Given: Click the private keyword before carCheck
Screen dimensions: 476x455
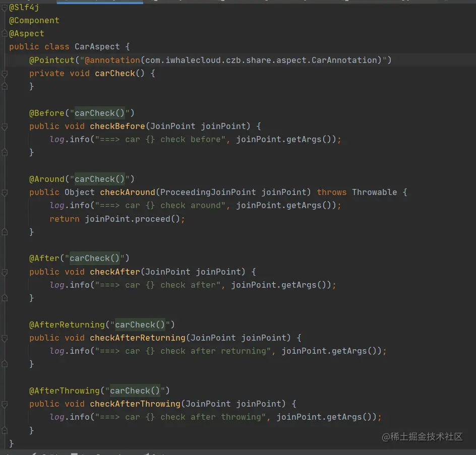Looking at the screenshot, I should tap(47, 74).
